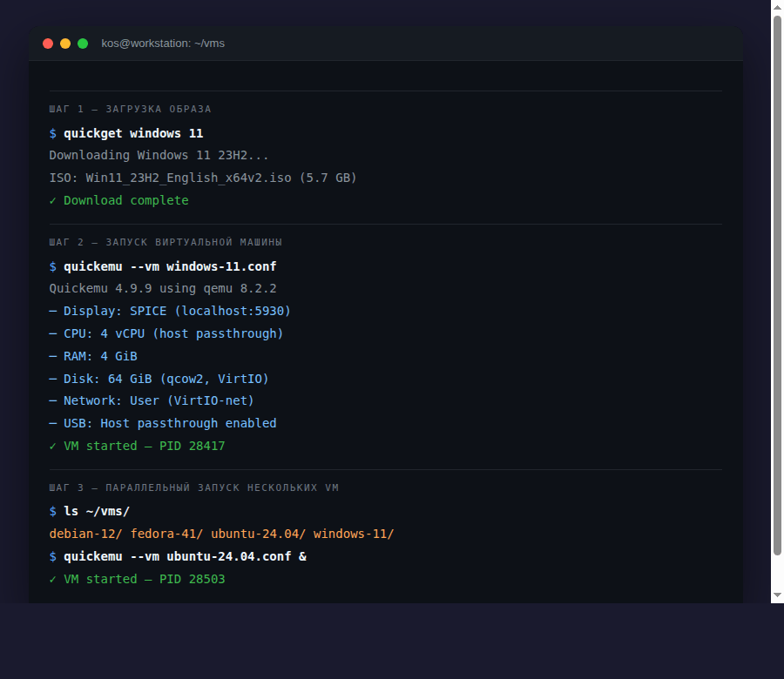Click the 'quickemu --vm ubuntu-24.04.conf &' command
Viewport: 784px width, 679px height.
(185, 556)
